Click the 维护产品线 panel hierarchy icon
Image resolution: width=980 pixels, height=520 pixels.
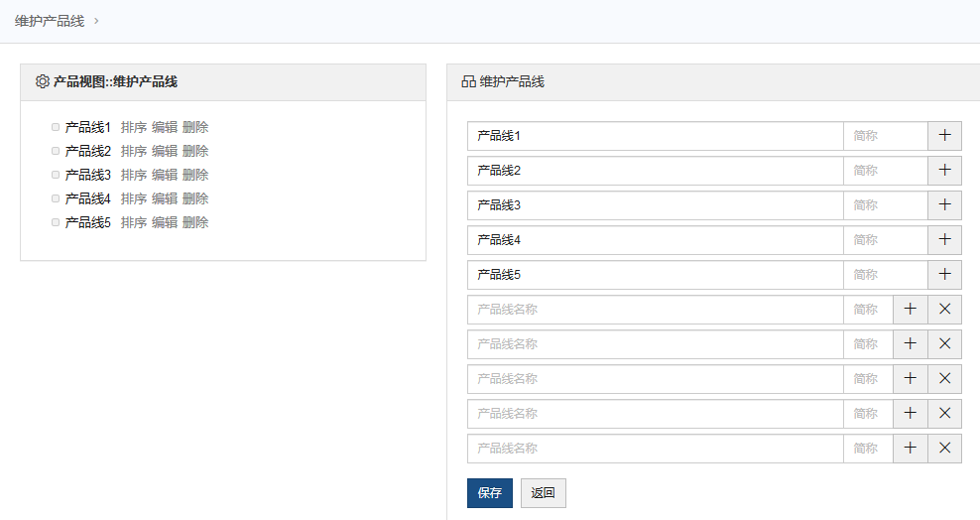click(468, 82)
